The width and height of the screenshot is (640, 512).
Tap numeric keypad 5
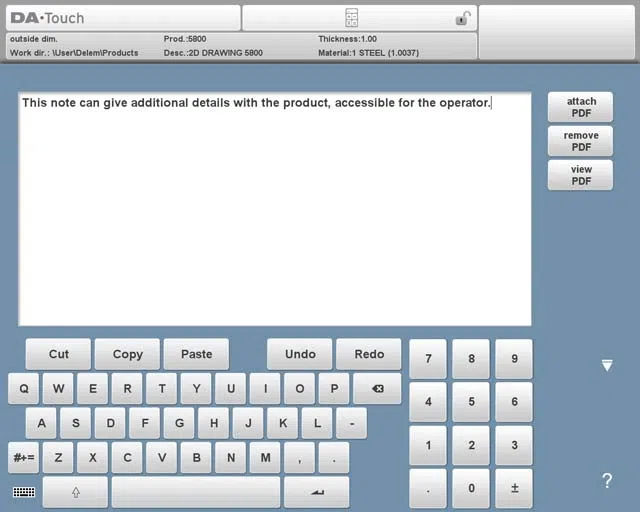coord(471,402)
